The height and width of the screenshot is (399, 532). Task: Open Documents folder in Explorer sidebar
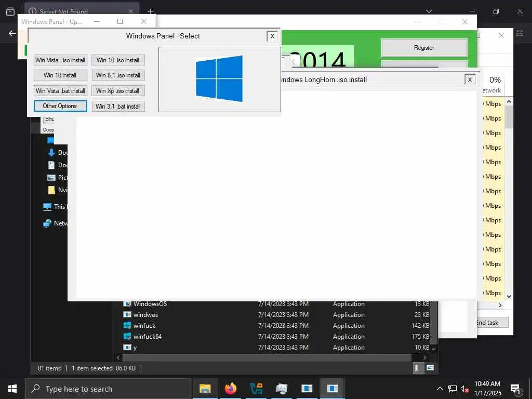pyautogui.click(x=58, y=165)
